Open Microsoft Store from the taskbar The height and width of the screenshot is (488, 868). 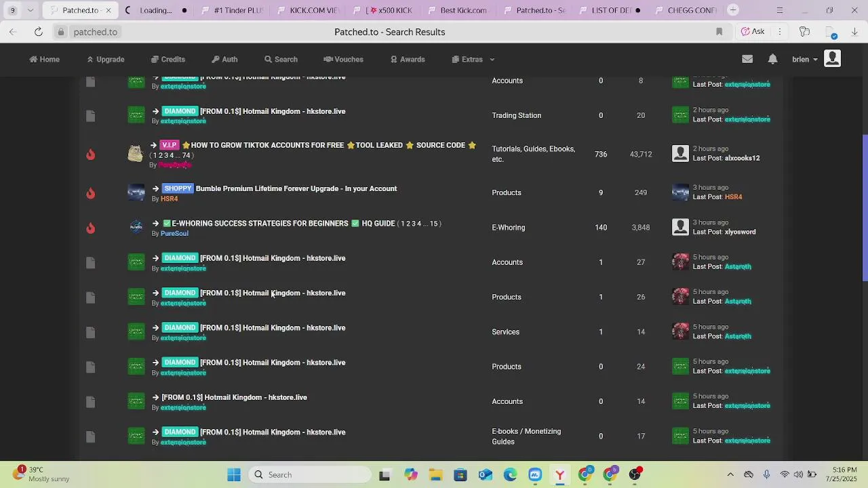coord(460,474)
